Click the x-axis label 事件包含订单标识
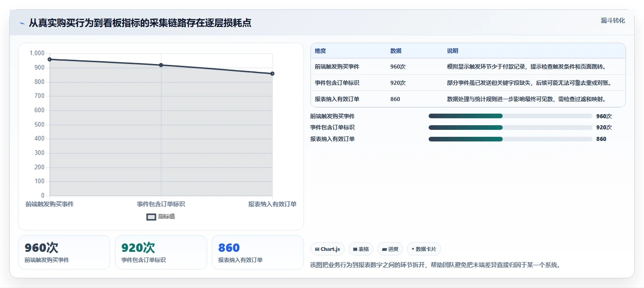This screenshot has height=288, width=644. [x=161, y=204]
